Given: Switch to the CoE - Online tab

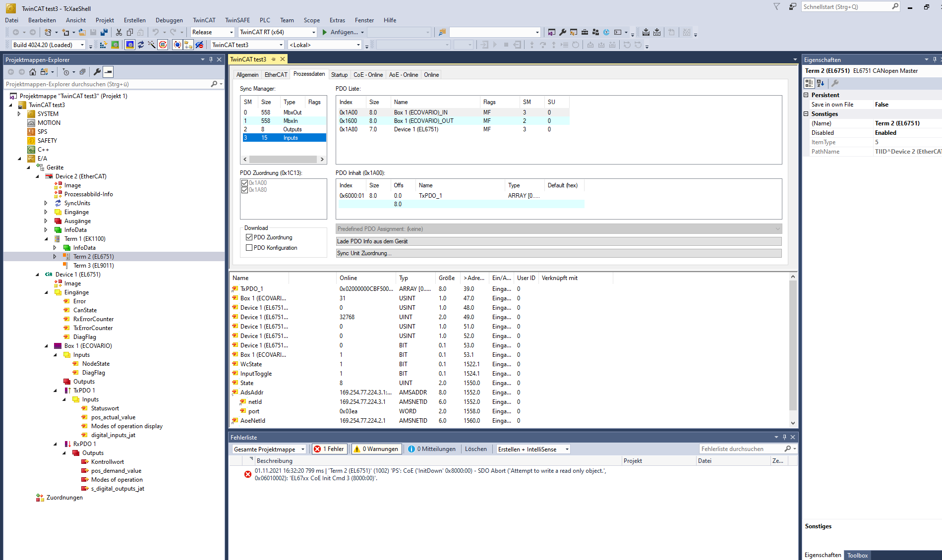Looking at the screenshot, I should tap(368, 75).
